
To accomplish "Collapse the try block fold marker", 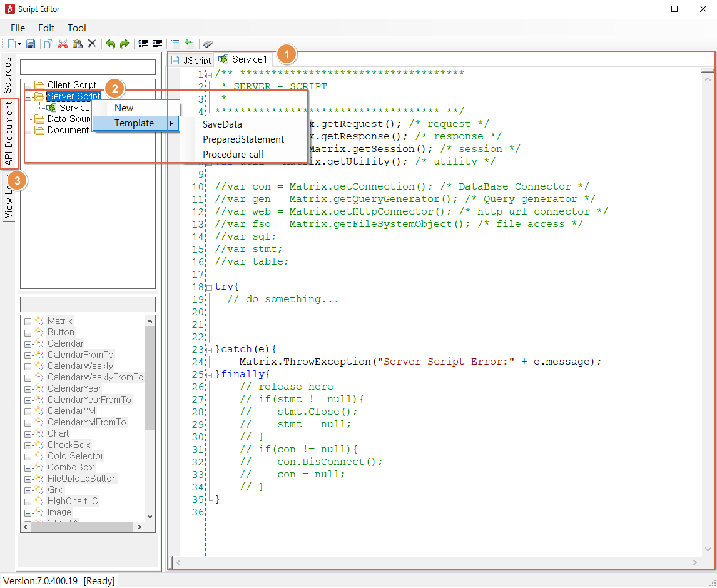I will (x=210, y=287).
